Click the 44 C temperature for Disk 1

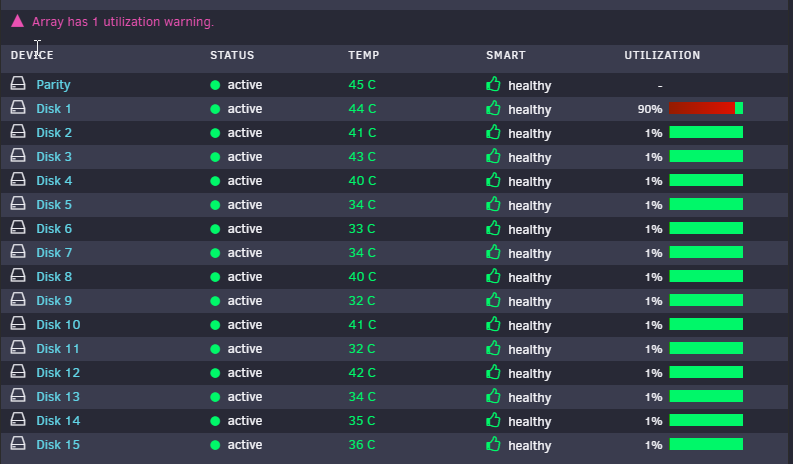(362, 108)
